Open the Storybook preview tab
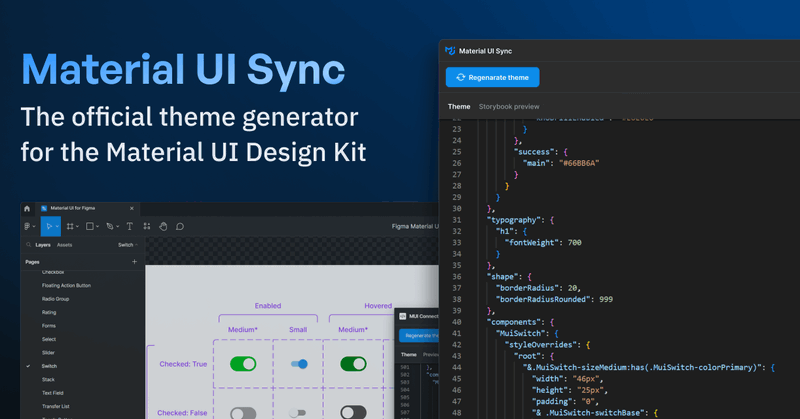800x419 pixels. (x=509, y=107)
